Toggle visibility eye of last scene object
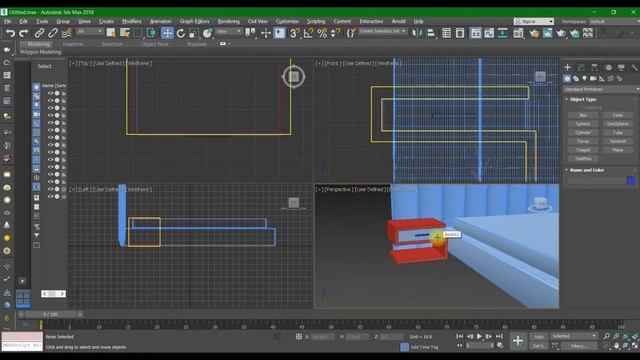This screenshot has height=360, width=640. point(51,196)
